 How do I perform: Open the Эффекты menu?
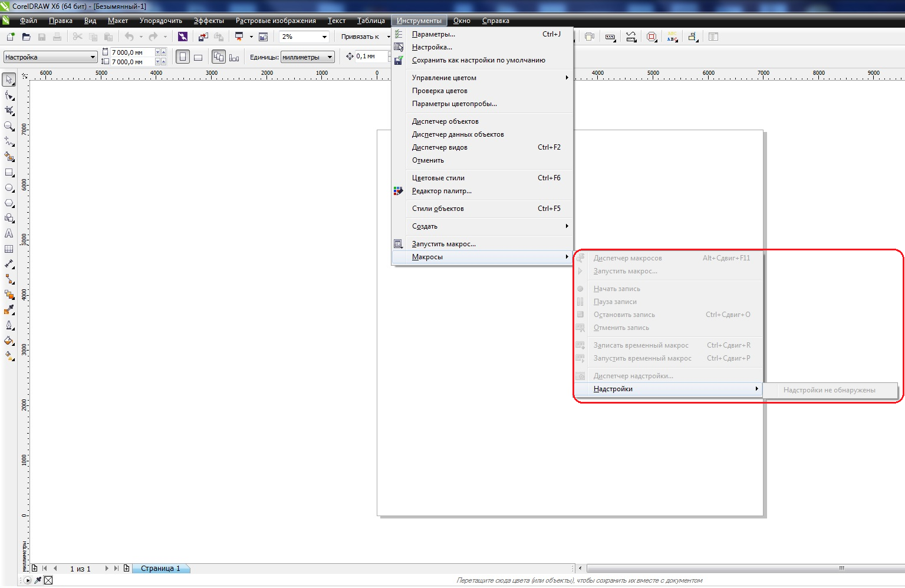pos(209,21)
